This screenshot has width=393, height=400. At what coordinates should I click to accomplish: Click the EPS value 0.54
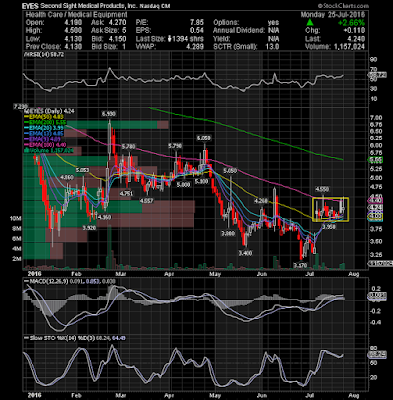pos(196,31)
